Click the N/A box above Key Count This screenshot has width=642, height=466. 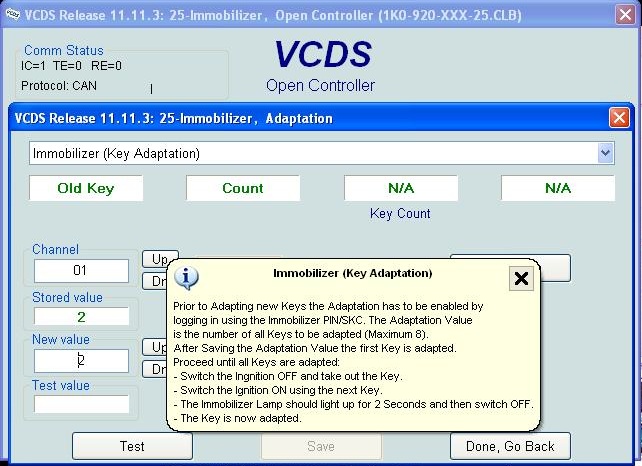(400, 188)
